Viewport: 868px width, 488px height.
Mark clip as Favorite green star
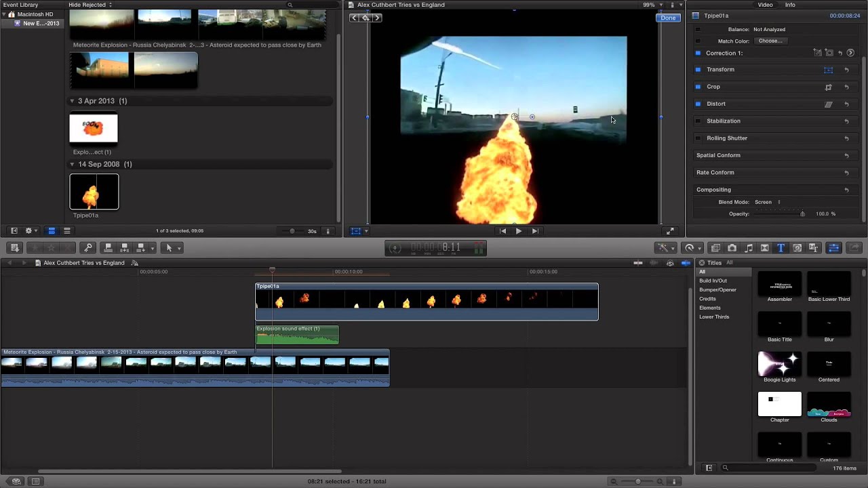pos(36,248)
